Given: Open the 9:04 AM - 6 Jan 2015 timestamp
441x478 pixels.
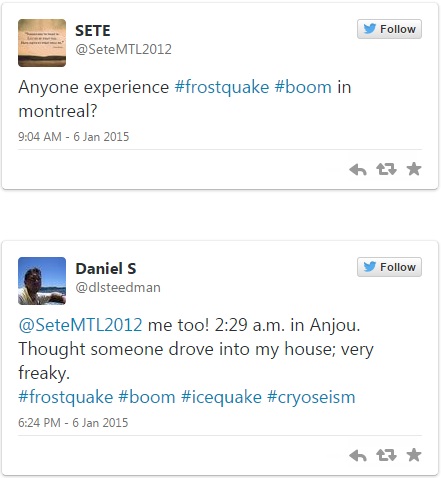Looking at the screenshot, I should 74,137.
